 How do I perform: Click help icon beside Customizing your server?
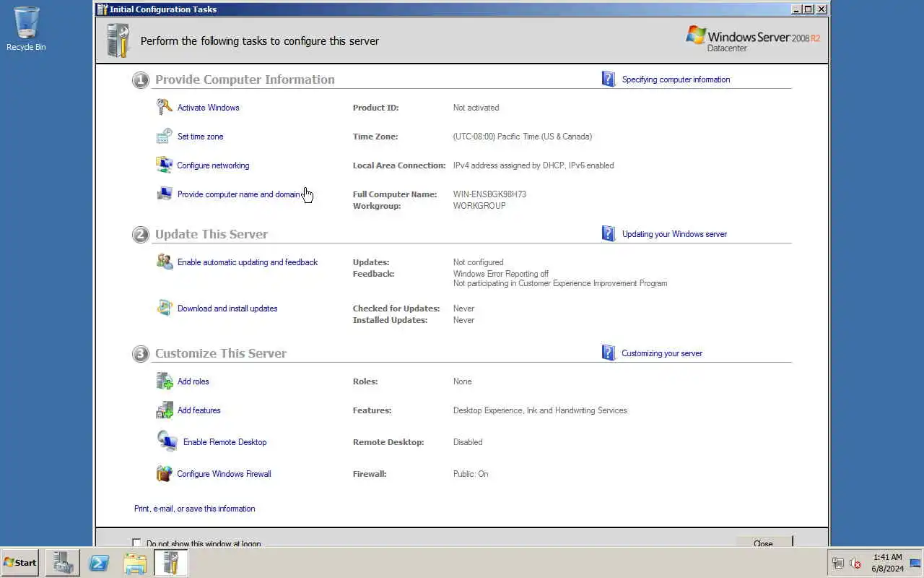(x=609, y=353)
